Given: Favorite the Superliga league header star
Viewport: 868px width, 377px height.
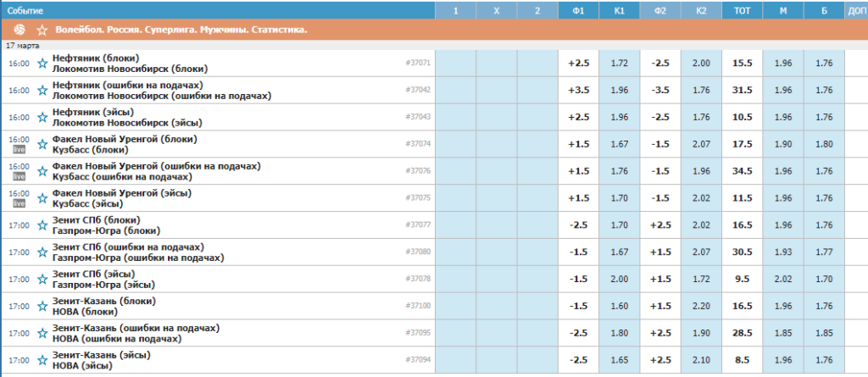Looking at the screenshot, I should (x=42, y=30).
